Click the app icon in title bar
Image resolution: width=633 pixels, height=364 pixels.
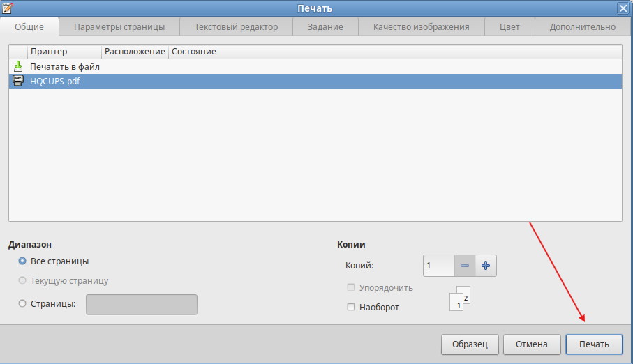[x=8, y=8]
